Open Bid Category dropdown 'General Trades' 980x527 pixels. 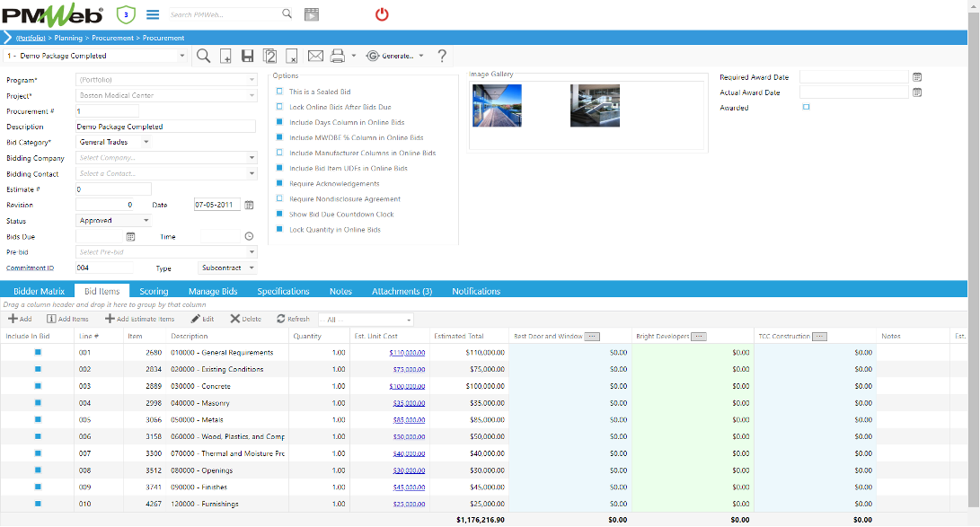[x=113, y=143]
